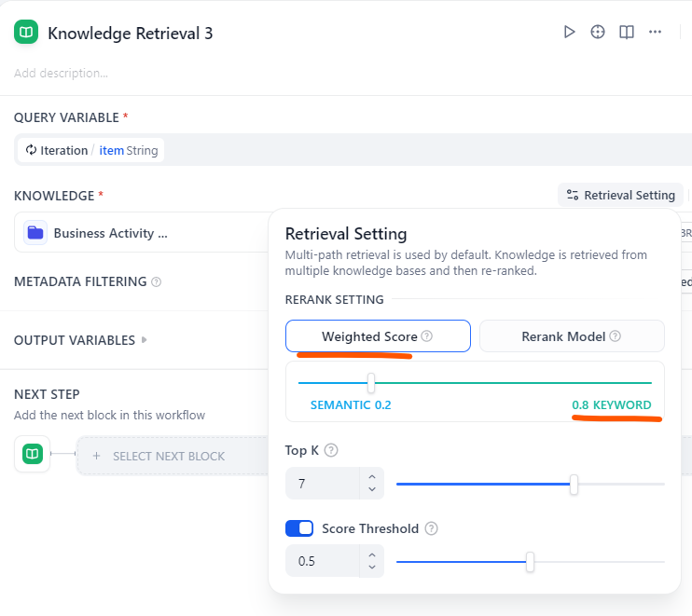This screenshot has width=692, height=616.
Task: Click Select Next Block button
Action: tap(169, 456)
